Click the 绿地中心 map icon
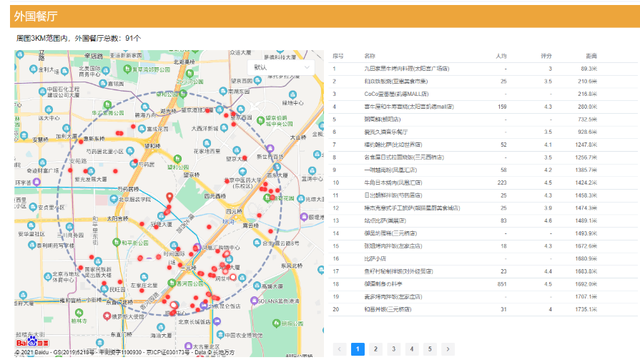 pos(292,95)
